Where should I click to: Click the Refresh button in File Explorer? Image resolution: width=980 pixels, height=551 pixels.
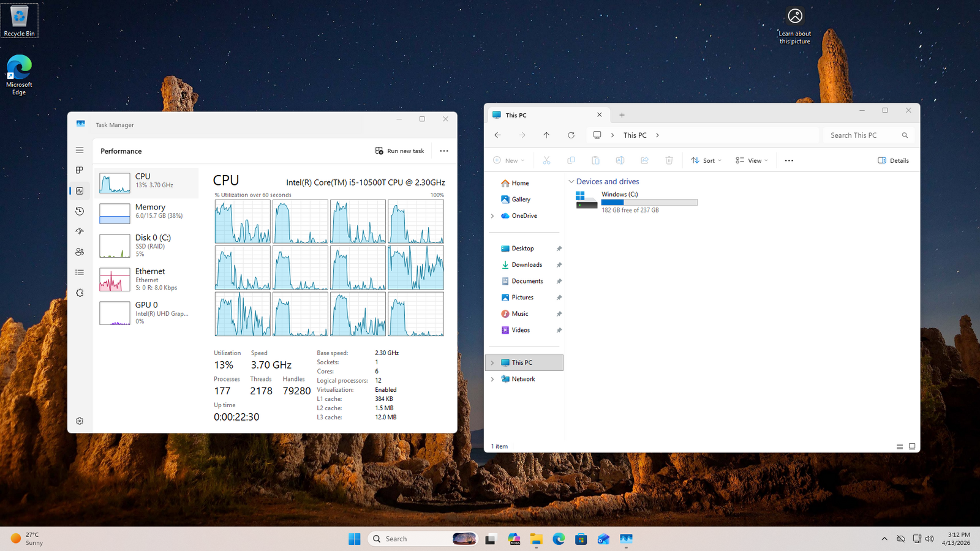pyautogui.click(x=571, y=135)
